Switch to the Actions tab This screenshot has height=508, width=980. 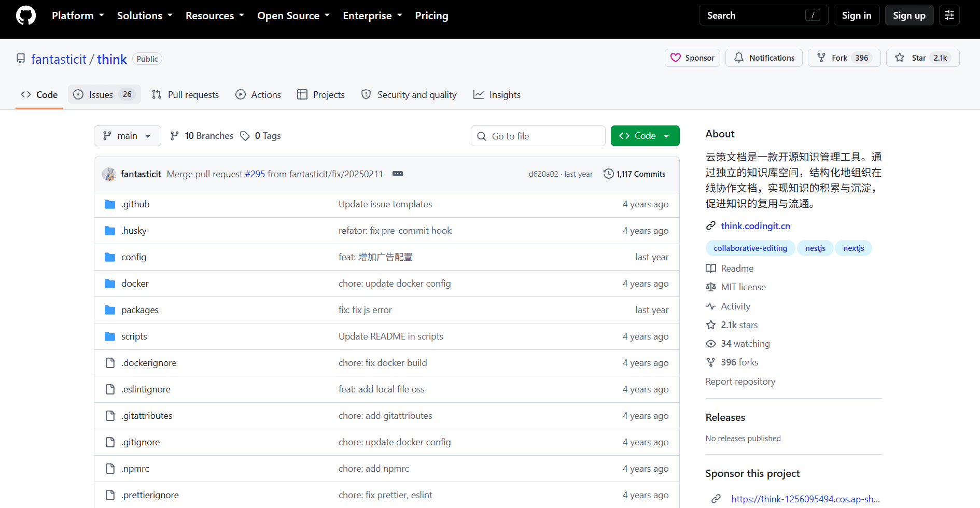point(258,94)
